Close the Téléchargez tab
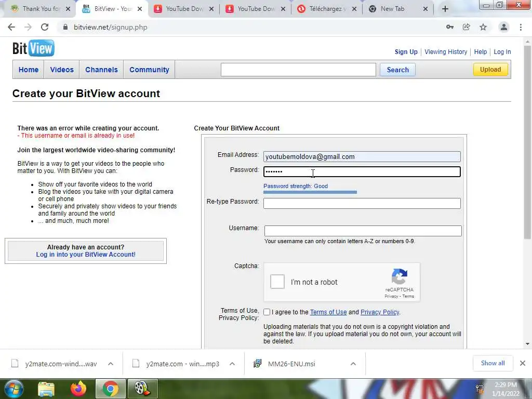532x399 pixels. click(354, 9)
